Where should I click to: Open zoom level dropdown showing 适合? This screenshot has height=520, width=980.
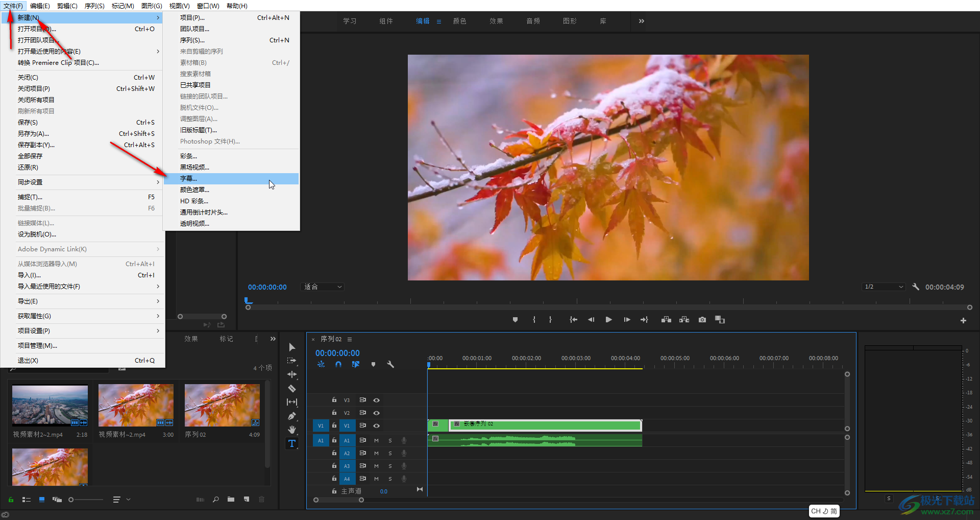[x=323, y=287]
